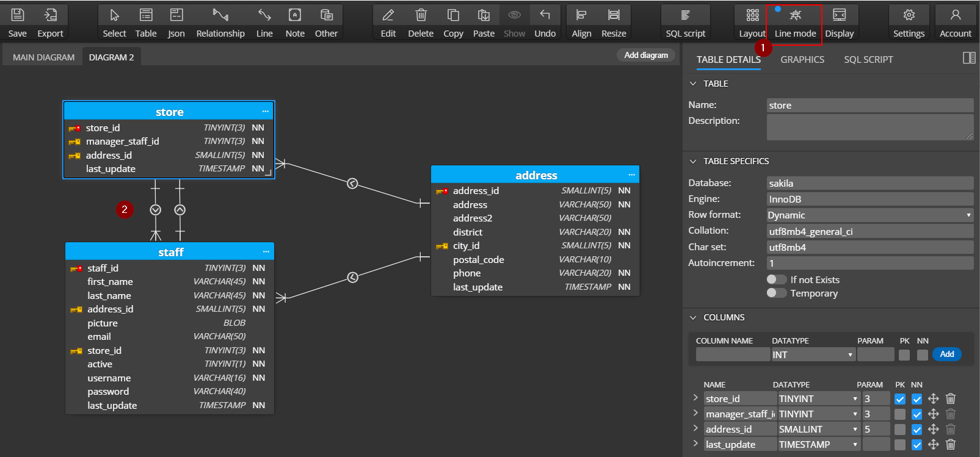Screen dimensions: 980x457
Task: Click the Edit pencil icon
Action: [388, 15]
